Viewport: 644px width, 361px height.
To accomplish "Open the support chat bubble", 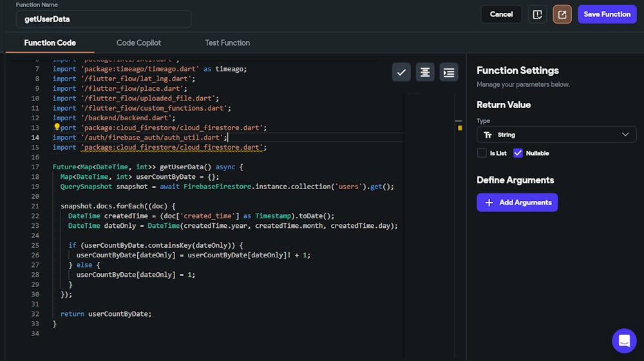I will (624, 341).
